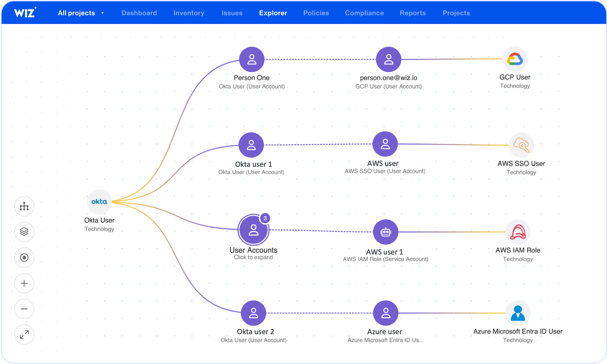Zoom in with the plus button
Screen dimensions: 607x364
24,283
